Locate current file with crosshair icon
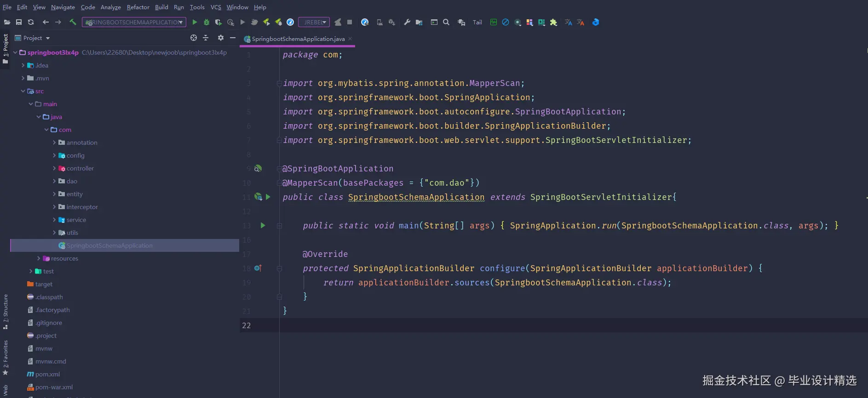 click(x=194, y=38)
